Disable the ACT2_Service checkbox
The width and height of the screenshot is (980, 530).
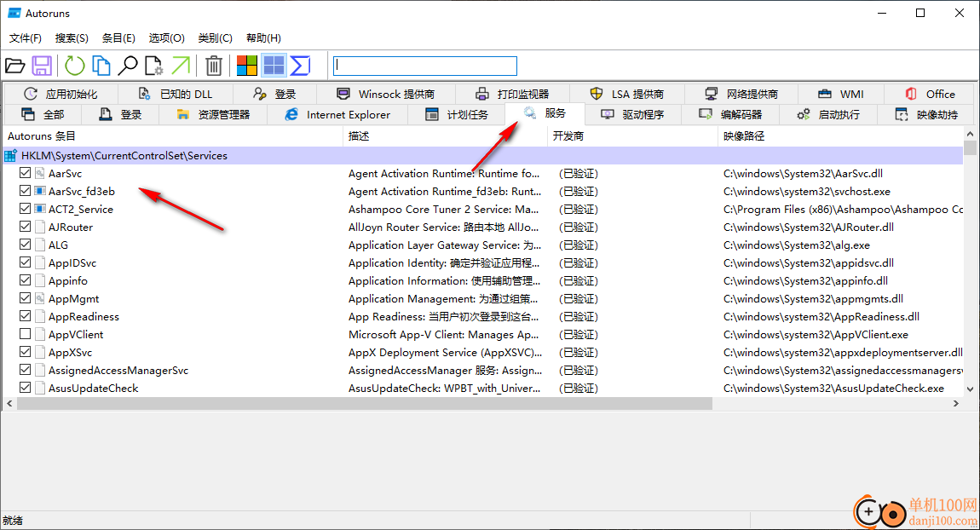point(25,209)
